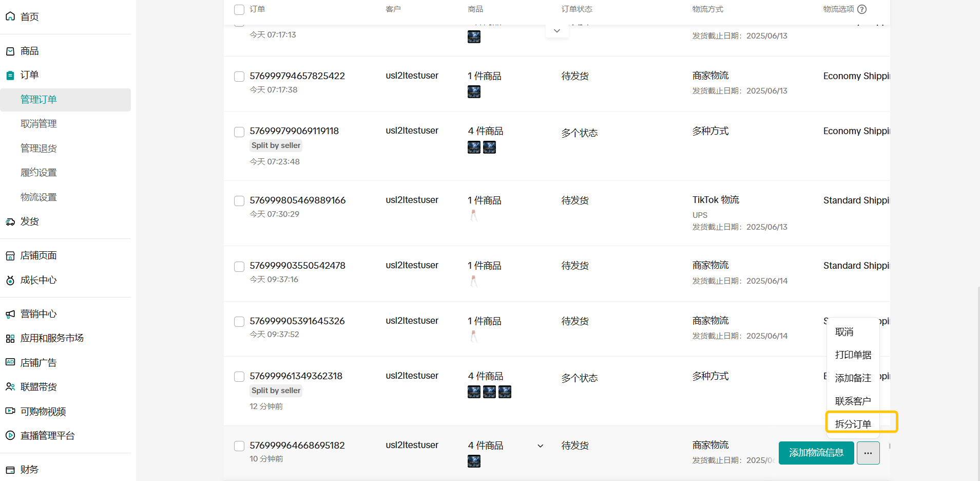Click the Home icon in sidebar
Viewport: 980px width, 481px height.
(10, 16)
